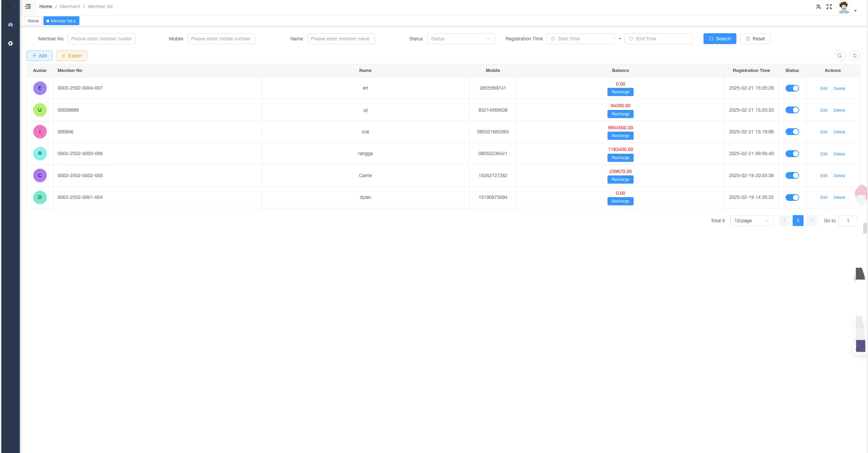Viewport: 868px width, 453px height.
Task: Disable status switch for uji
Action: pos(792,110)
